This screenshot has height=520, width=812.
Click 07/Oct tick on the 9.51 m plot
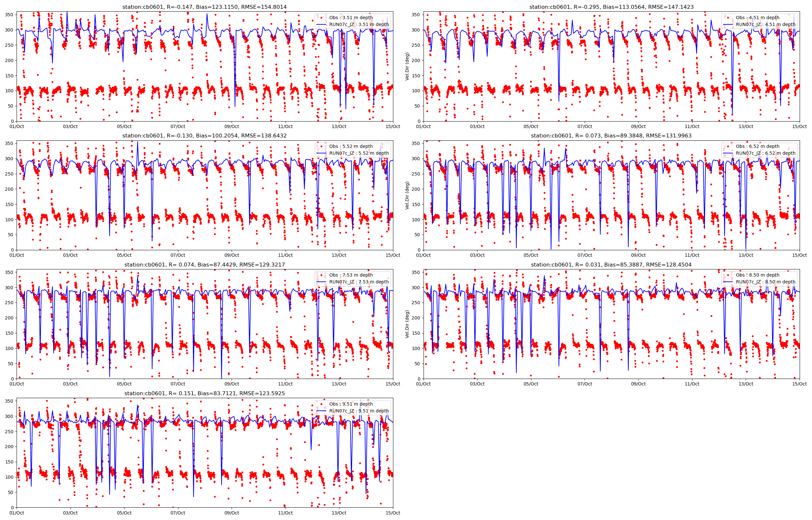point(178,513)
